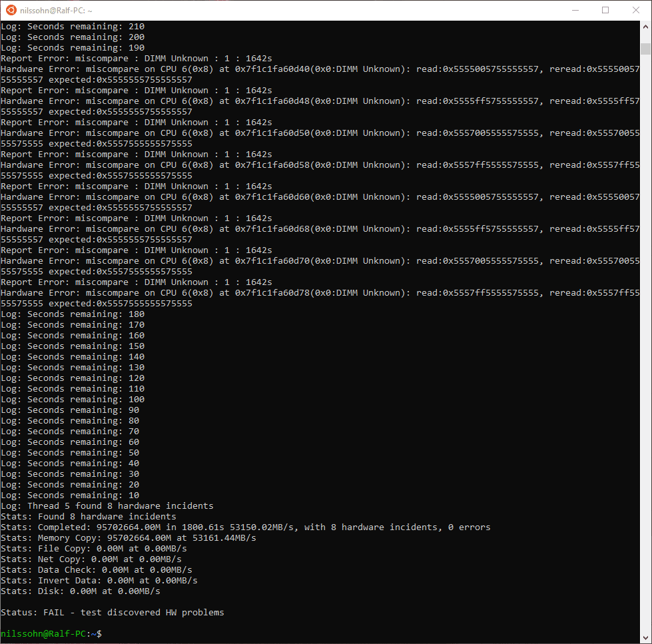This screenshot has width=652, height=644.
Task: Click the line 'Log: Seconds remaining: 60'
Action: coord(70,442)
